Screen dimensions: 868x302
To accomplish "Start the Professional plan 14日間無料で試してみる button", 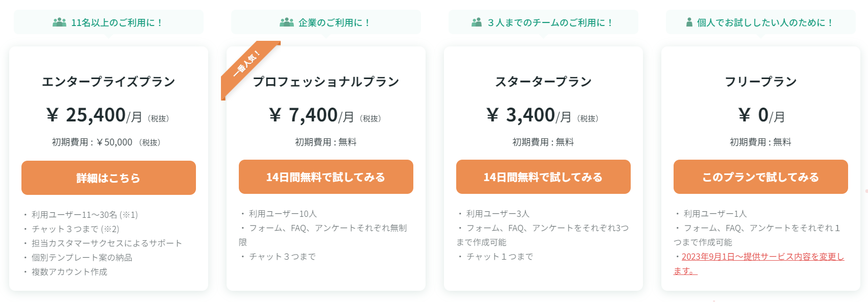I will click(326, 177).
